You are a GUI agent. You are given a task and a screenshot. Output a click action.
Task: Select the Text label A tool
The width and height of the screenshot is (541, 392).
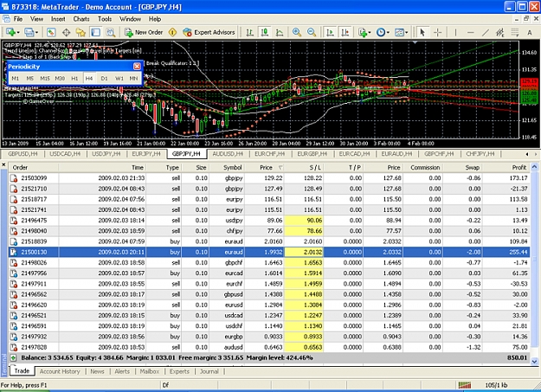point(530,32)
